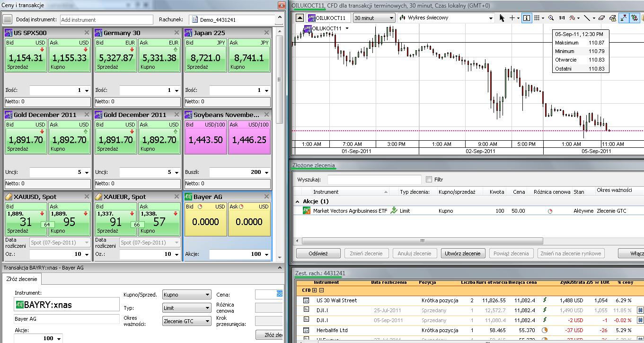Click the Cena price field in order form
The width and height of the screenshot is (644, 343).
[269, 294]
